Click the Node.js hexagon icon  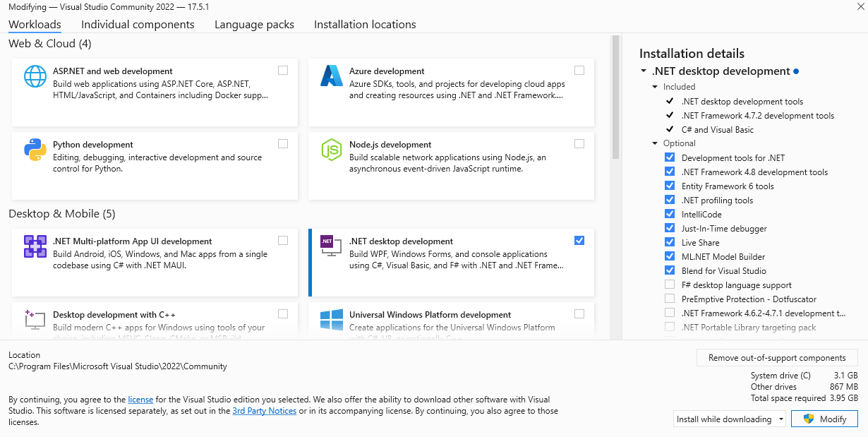(x=332, y=150)
